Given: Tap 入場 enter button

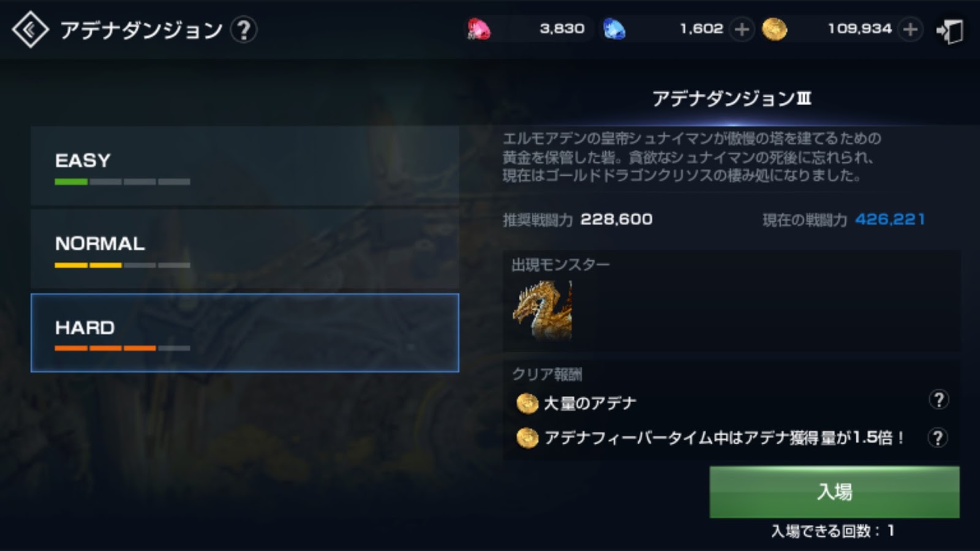Looking at the screenshot, I should 834,492.
